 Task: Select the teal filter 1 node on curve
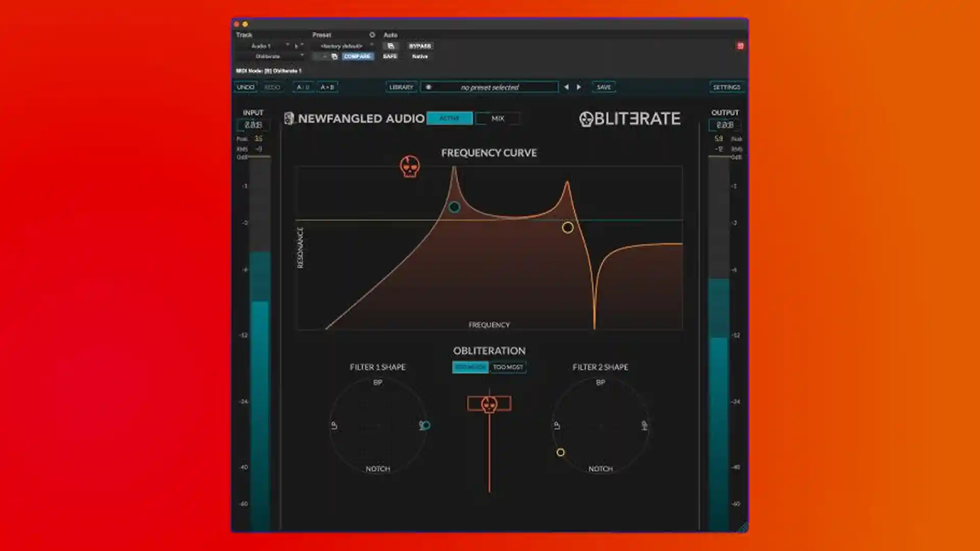(454, 207)
